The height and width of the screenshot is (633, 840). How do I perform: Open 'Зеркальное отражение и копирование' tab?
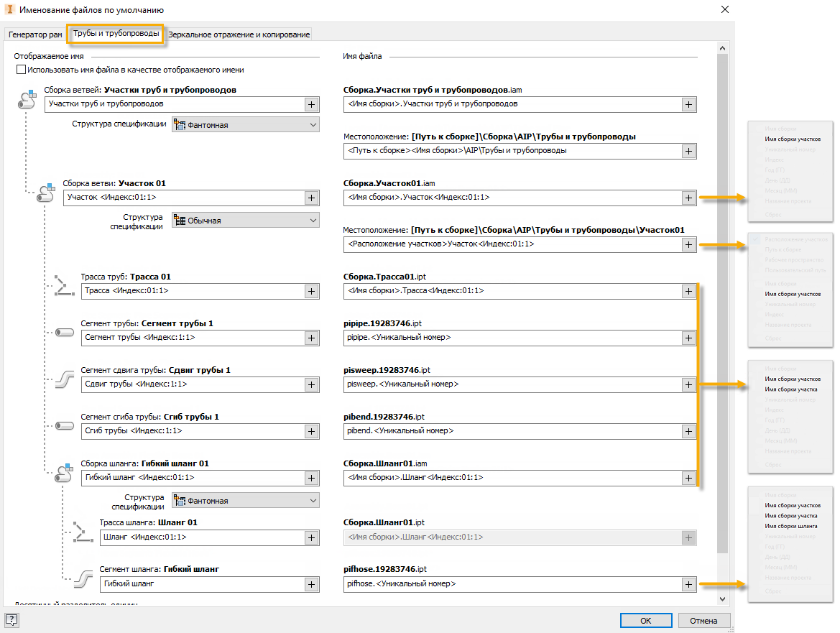tap(239, 34)
